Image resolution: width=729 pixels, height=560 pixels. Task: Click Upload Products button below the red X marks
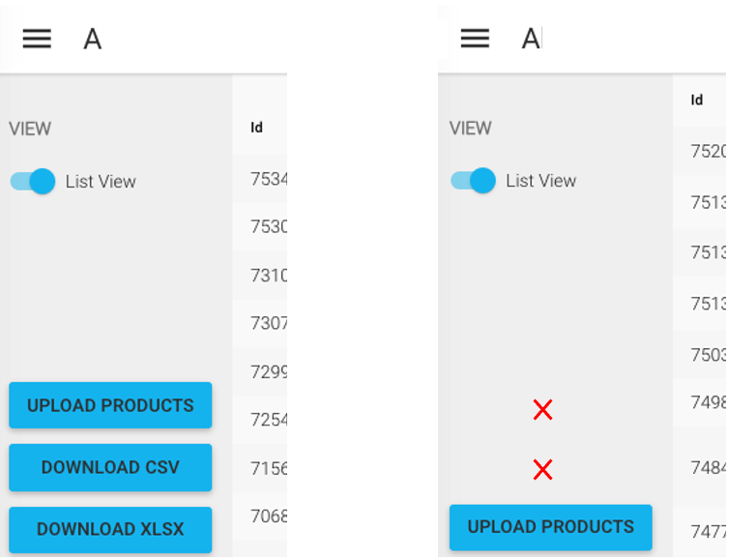pos(550,527)
